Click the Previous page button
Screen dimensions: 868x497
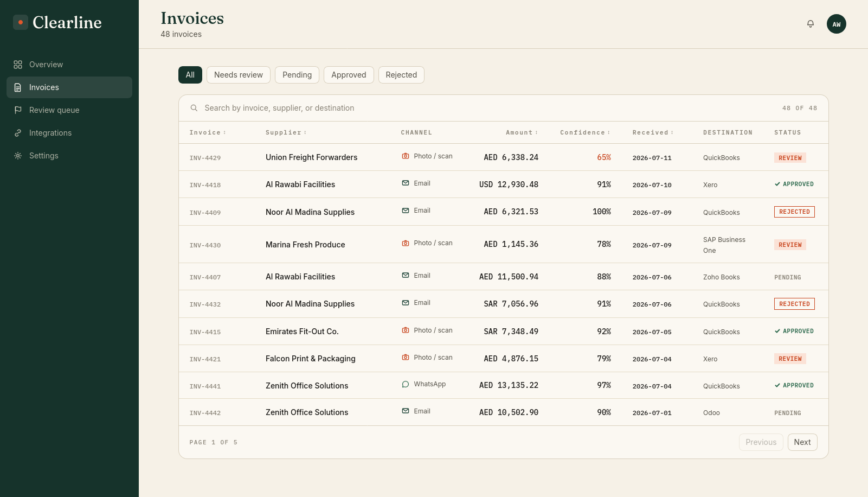761,442
